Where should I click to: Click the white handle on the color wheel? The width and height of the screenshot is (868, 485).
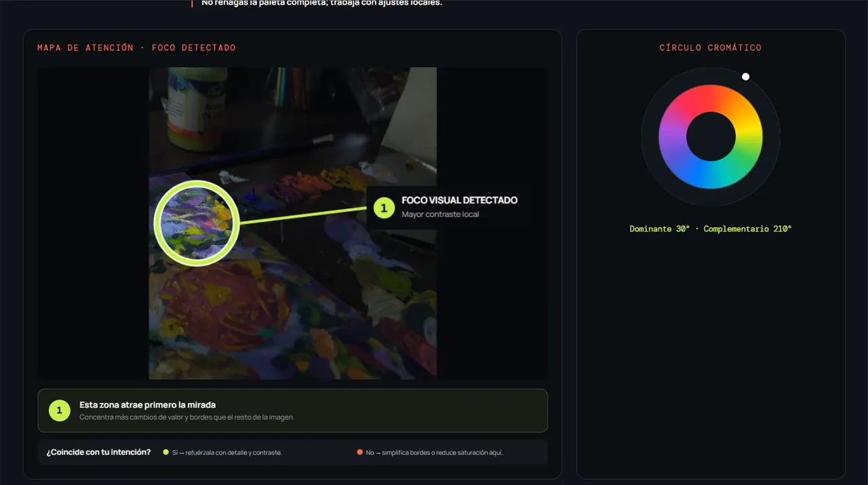746,77
